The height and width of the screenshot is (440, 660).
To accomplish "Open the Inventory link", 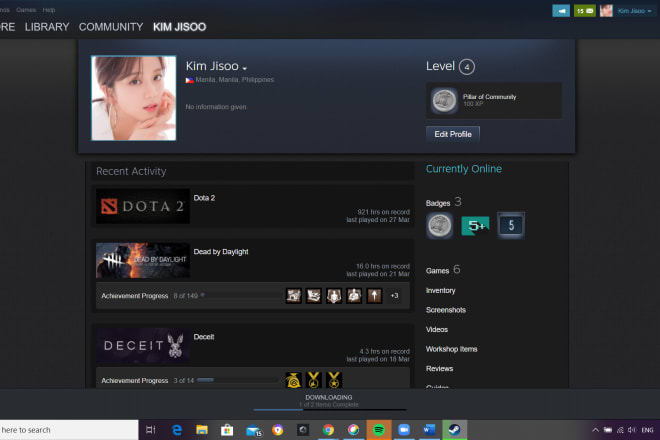I will (440, 291).
